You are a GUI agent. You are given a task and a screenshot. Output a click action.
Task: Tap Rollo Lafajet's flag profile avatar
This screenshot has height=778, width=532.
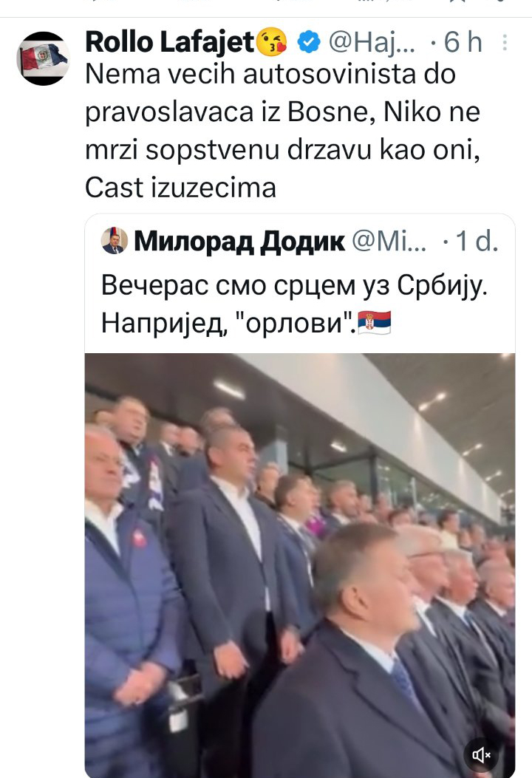[43, 58]
